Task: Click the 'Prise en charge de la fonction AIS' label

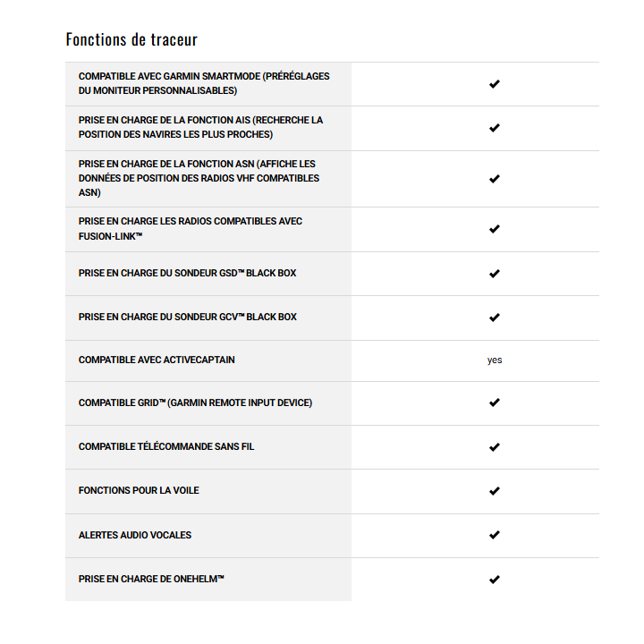Action: 200,127
